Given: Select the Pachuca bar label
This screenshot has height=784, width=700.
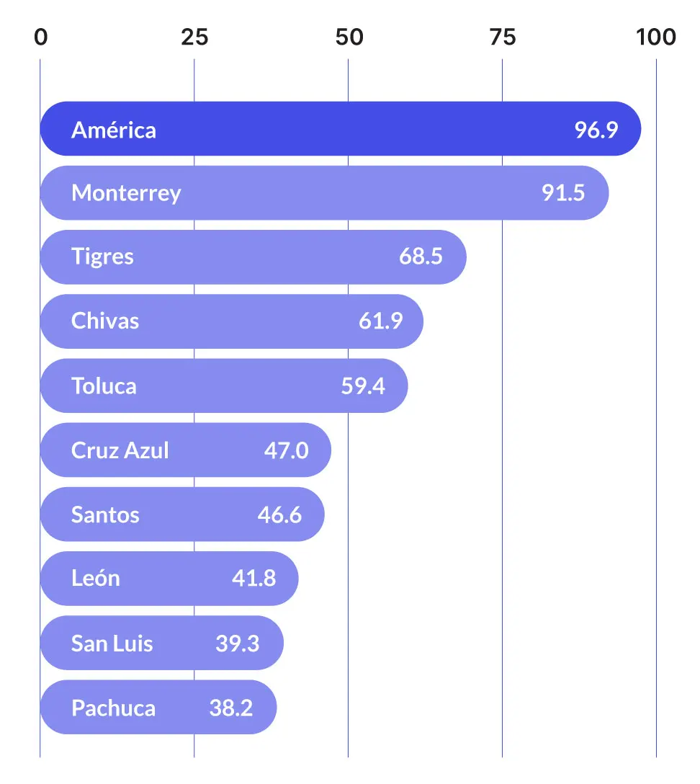Looking at the screenshot, I should pos(113,708).
